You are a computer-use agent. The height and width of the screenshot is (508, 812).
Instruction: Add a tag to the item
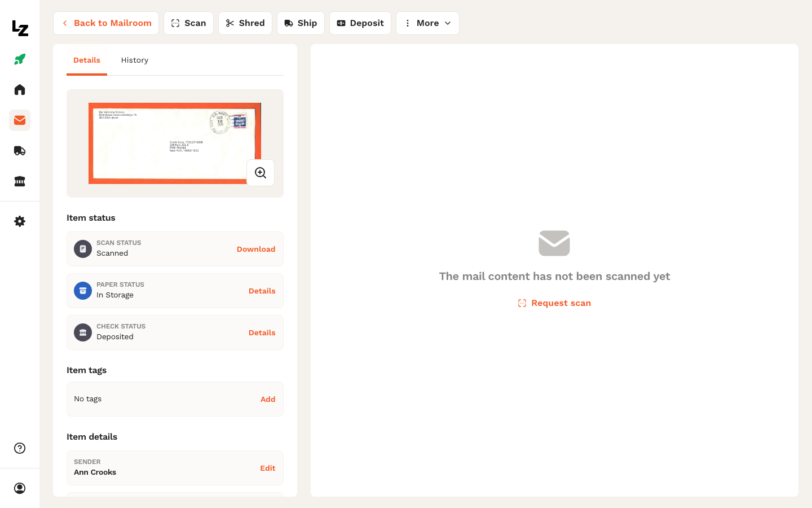(x=268, y=399)
